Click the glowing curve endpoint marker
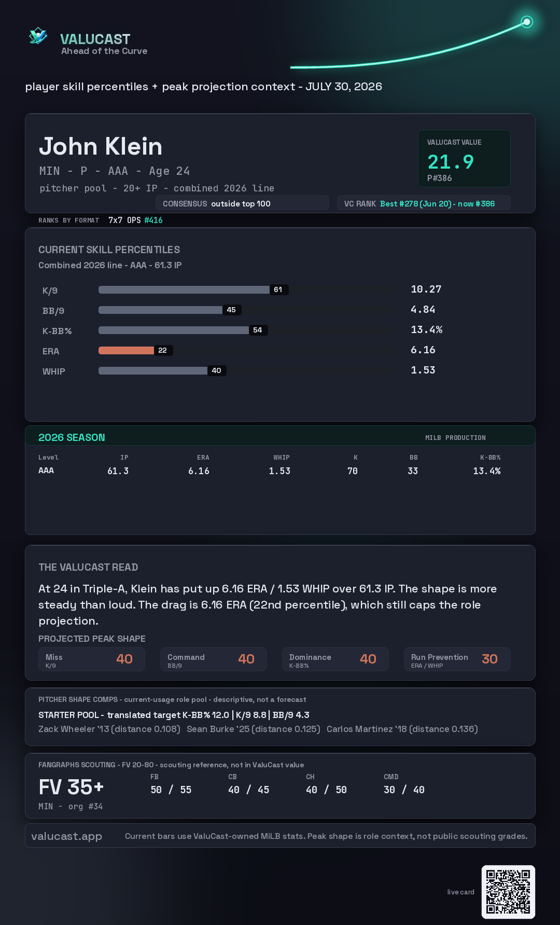The width and height of the screenshot is (560, 925). (x=527, y=22)
